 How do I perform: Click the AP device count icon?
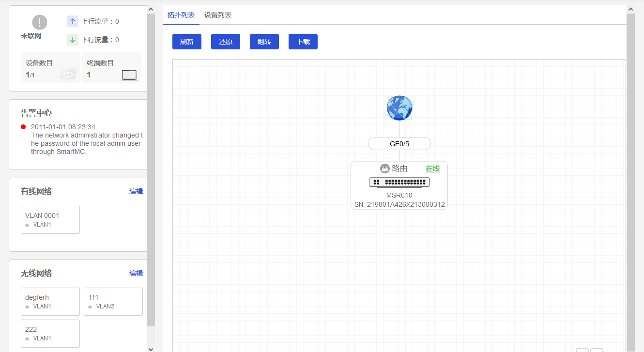[x=68, y=74]
